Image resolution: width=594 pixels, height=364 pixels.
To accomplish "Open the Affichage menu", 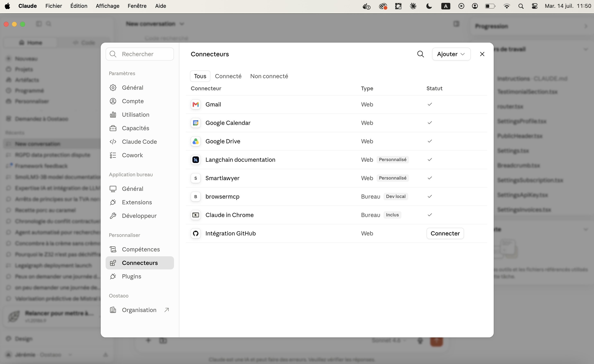I will coord(107,6).
